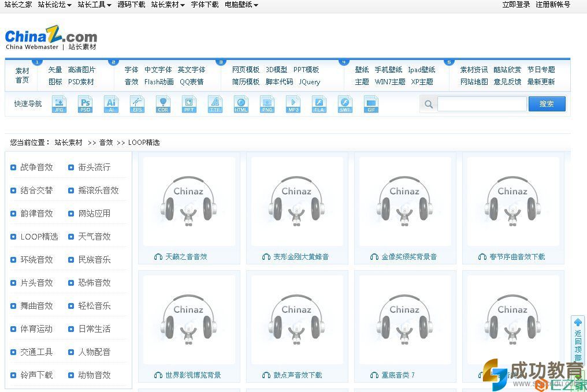Click the SWF quick navigation icon
The height and width of the screenshot is (392, 587).
click(x=345, y=104)
